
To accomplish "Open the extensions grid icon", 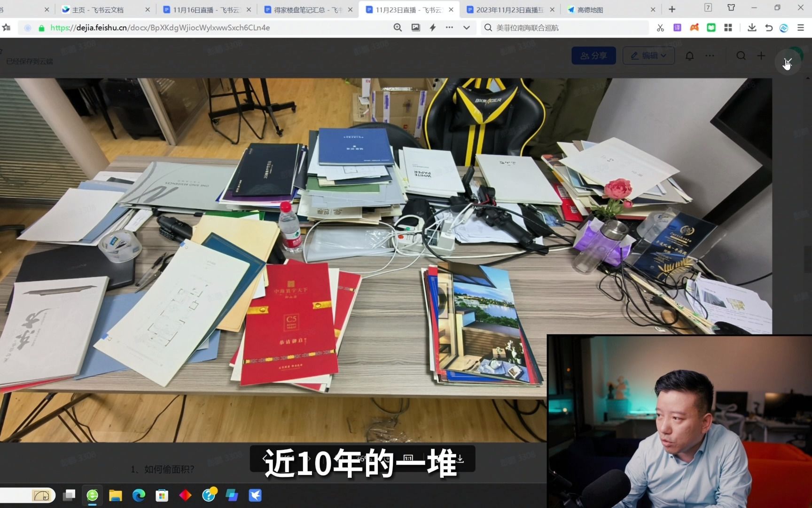I will pos(728,28).
